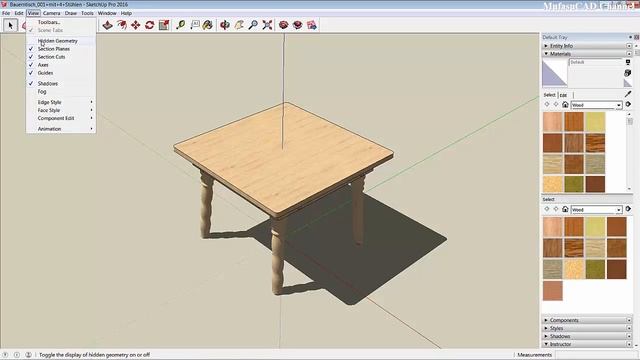This screenshot has height=360, width=640.
Task: Select the Scale tool
Action: [164, 25]
